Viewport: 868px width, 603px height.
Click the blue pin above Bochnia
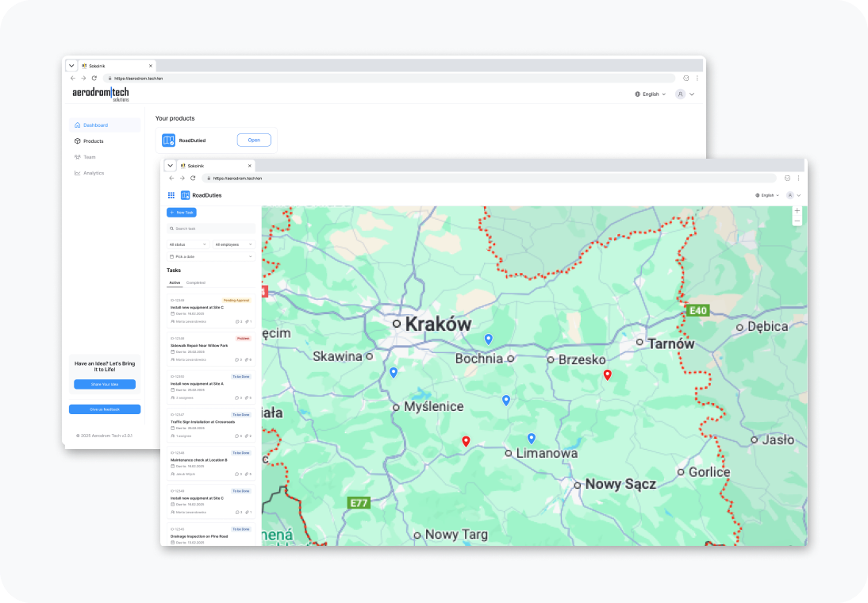(488, 339)
